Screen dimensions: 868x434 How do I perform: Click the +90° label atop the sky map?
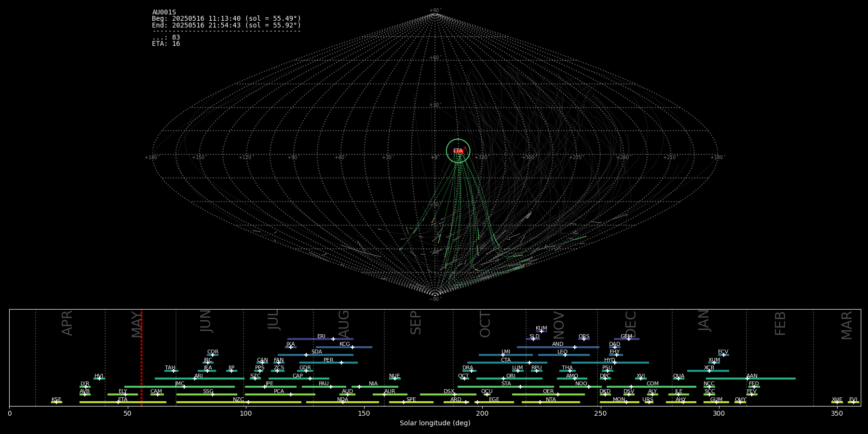tap(435, 11)
